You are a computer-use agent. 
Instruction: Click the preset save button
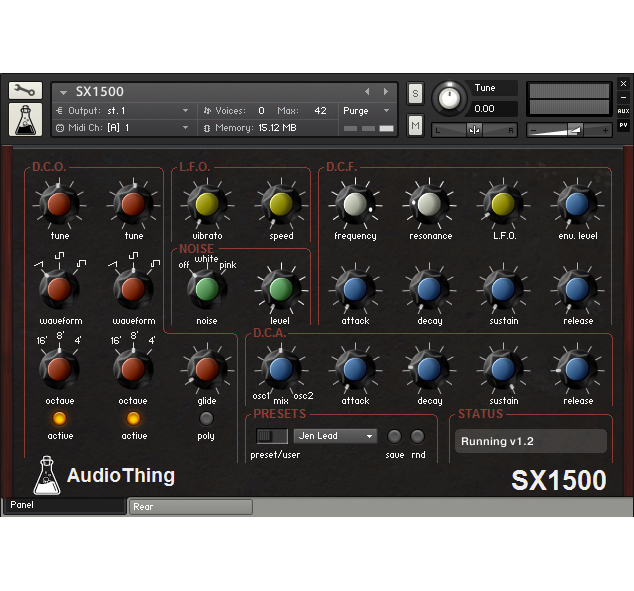click(395, 436)
